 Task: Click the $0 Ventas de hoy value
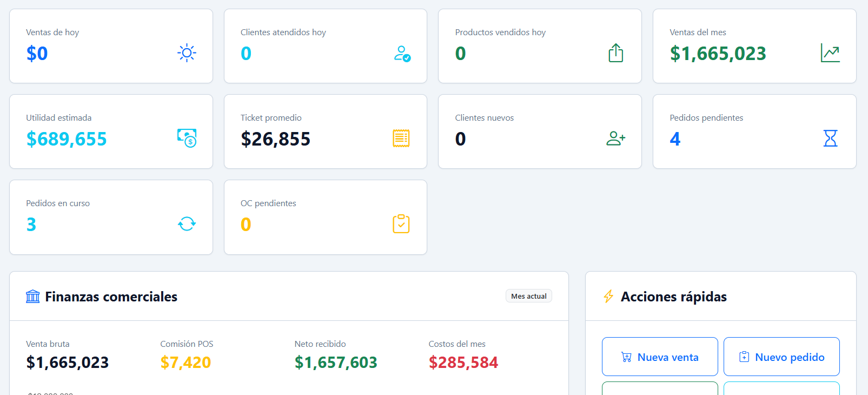(37, 54)
